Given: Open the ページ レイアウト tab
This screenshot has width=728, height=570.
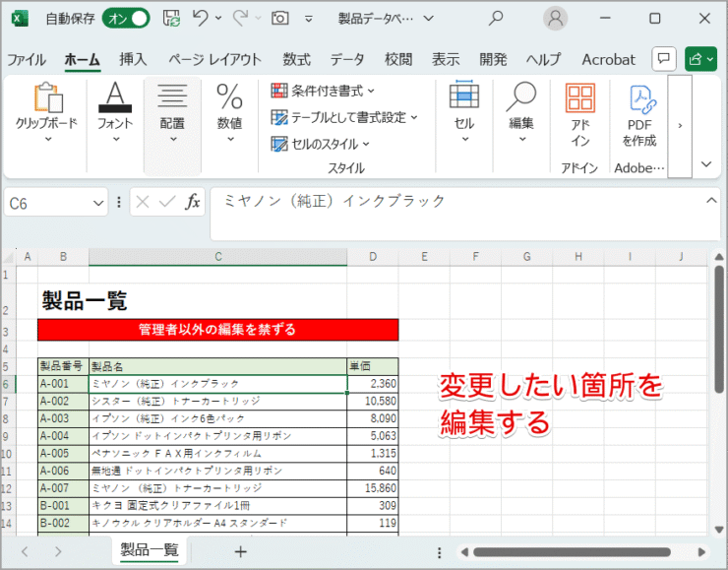Looking at the screenshot, I should [x=214, y=59].
